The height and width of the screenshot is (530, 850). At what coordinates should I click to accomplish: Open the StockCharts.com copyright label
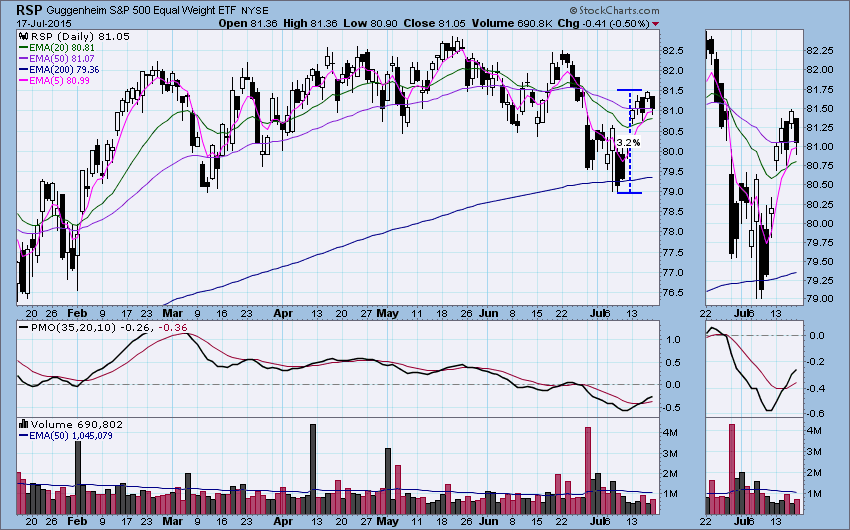point(614,10)
